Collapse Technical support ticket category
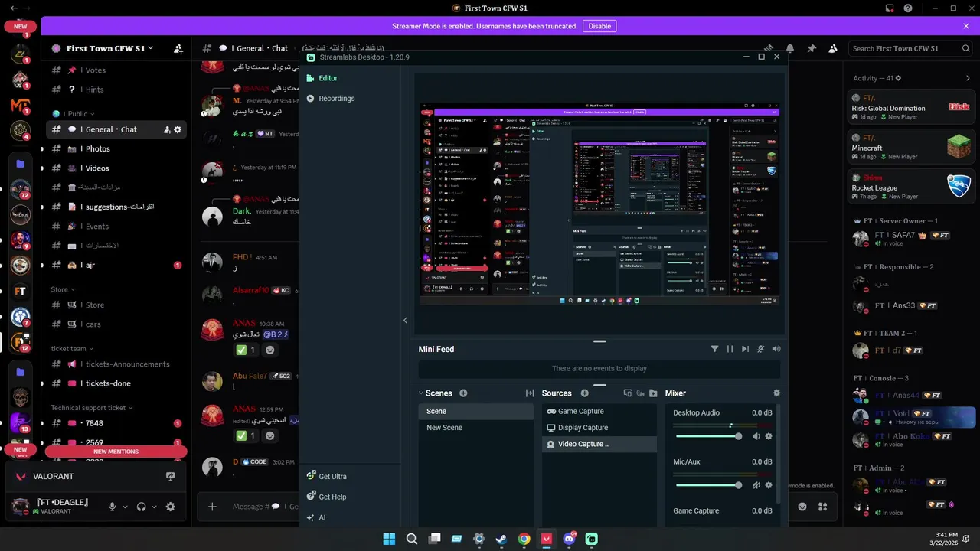This screenshot has width=980, height=551. (92, 408)
